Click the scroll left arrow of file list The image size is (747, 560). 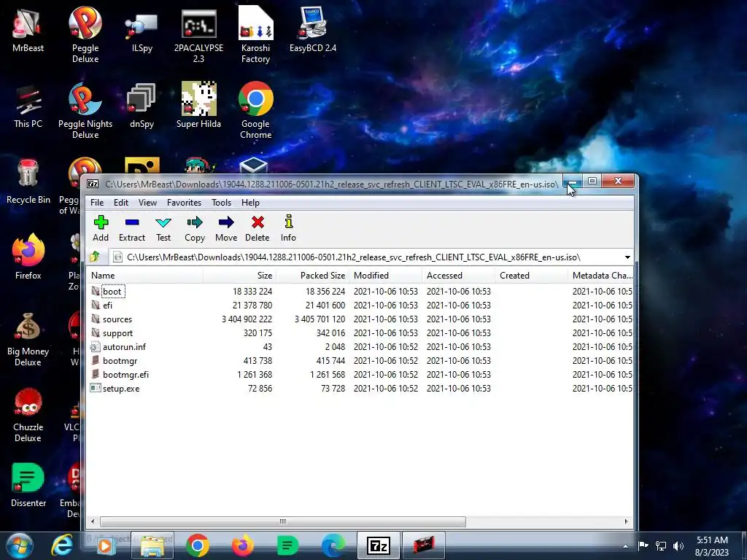pos(93,521)
